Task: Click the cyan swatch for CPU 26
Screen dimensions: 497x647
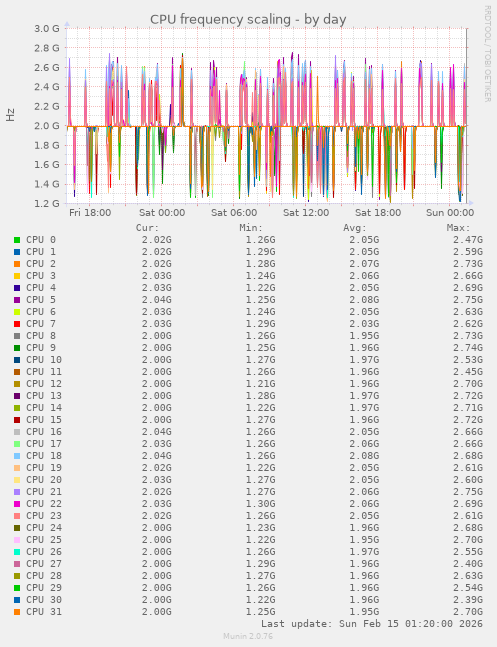Action: pos(17,552)
